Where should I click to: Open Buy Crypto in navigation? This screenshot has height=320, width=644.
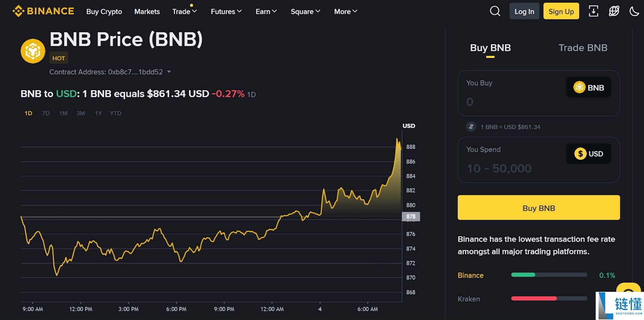[104, 12]
